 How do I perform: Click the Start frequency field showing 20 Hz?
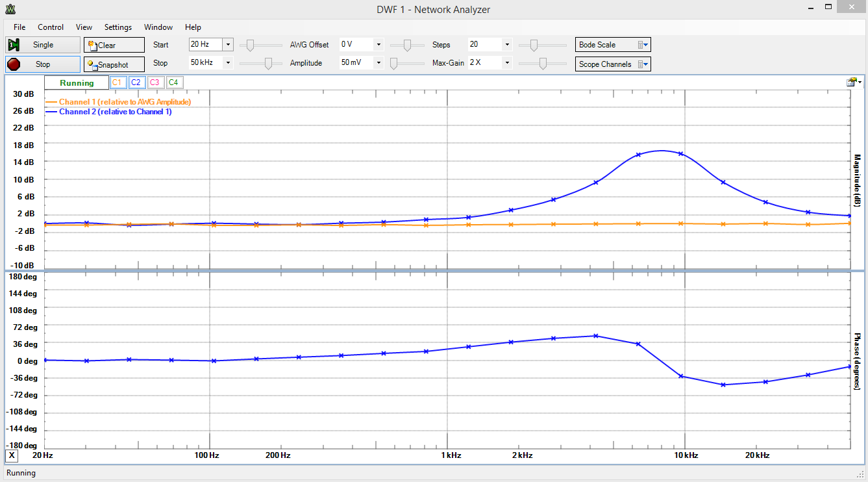pos(205,45)
